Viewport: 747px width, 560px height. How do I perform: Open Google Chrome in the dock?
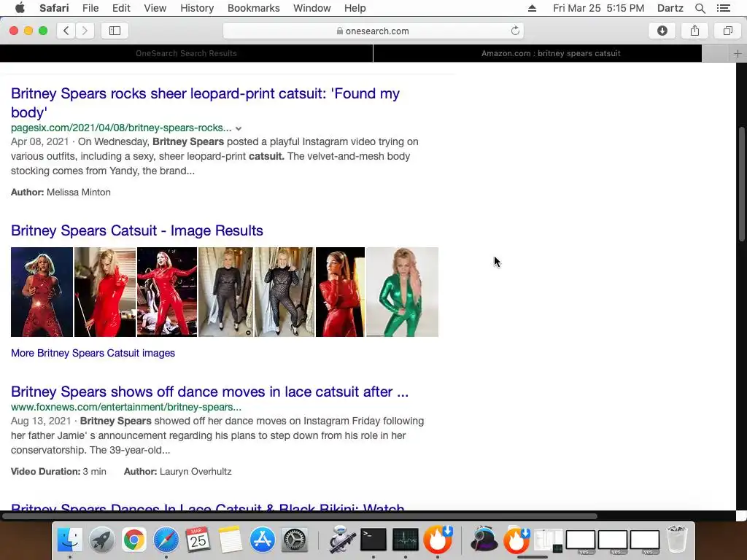pos(134,540)
